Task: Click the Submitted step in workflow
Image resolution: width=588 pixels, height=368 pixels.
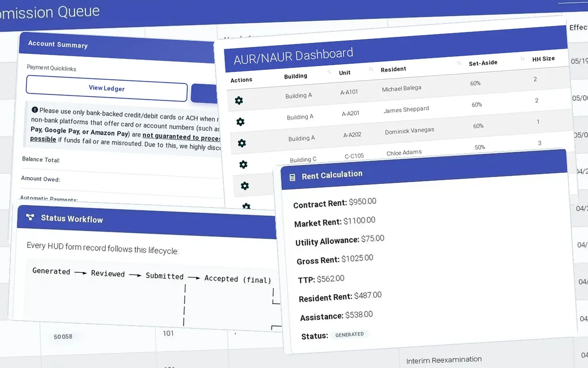Action: tap(164, 276)
